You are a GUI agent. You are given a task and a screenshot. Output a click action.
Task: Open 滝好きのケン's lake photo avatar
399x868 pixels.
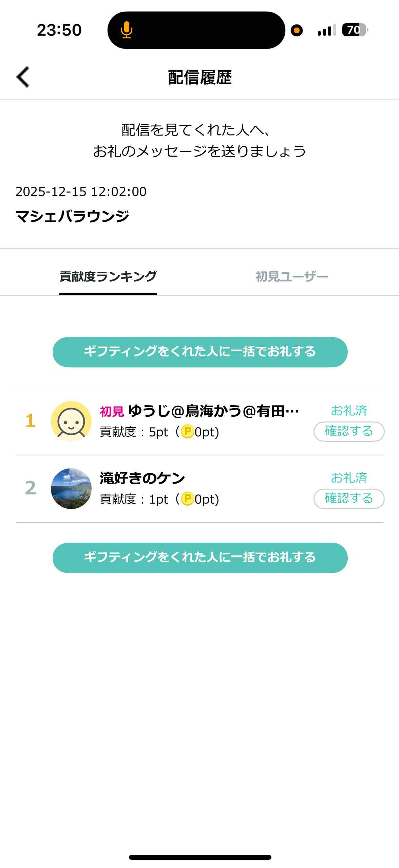(71, 488)
